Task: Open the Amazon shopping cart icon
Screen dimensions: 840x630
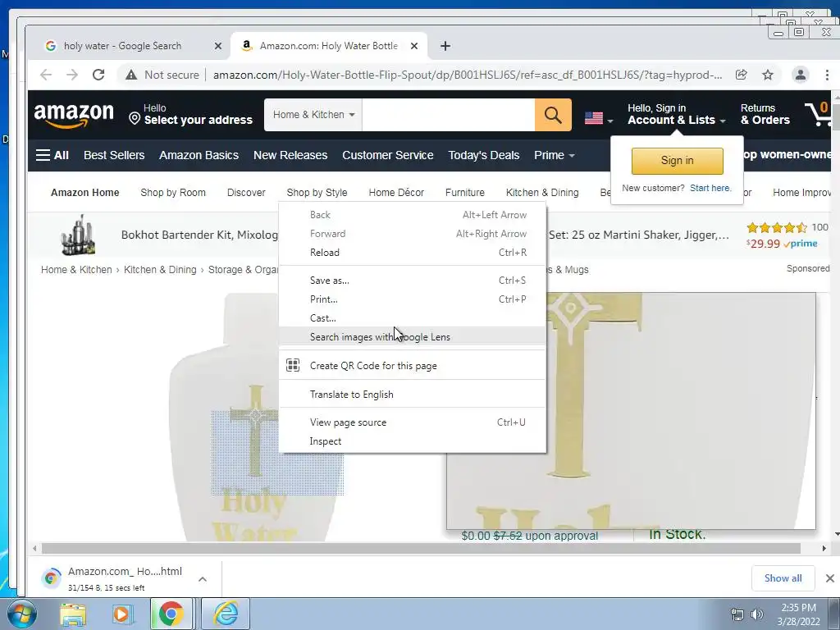Action: tap(818, 114)
